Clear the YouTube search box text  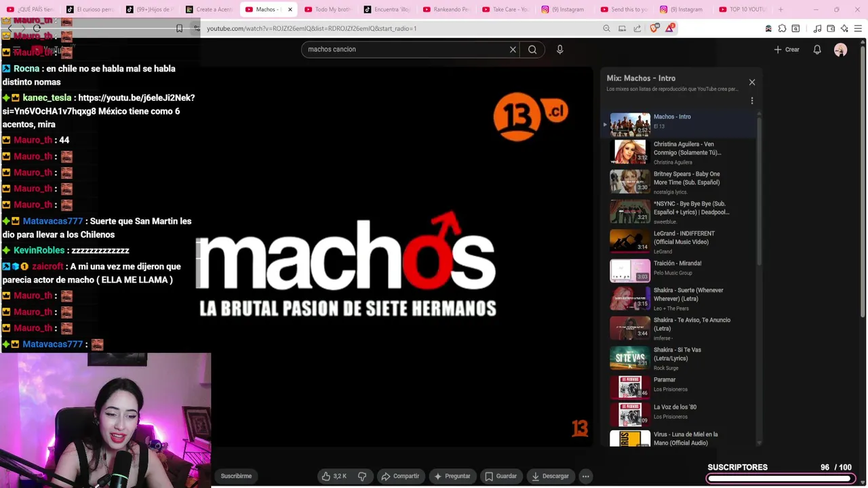(513, 49)
